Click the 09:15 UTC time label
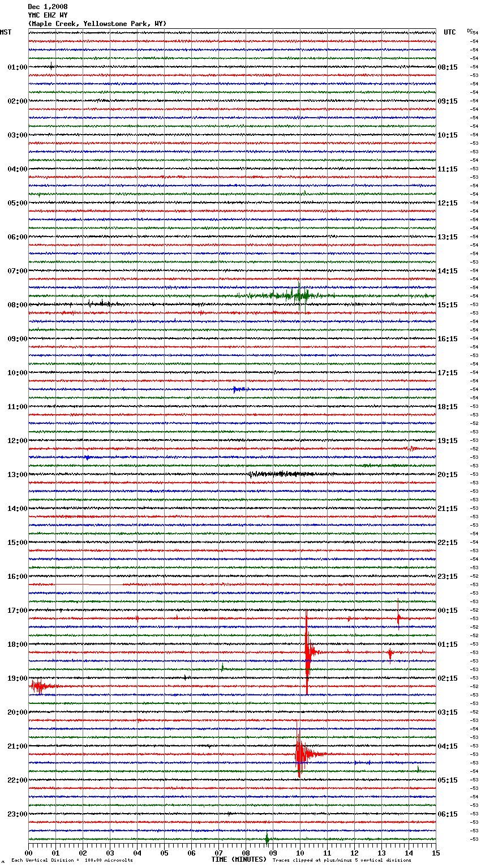Screen dimensions: 481x868 pyautogui.click(x=448, y=101)
